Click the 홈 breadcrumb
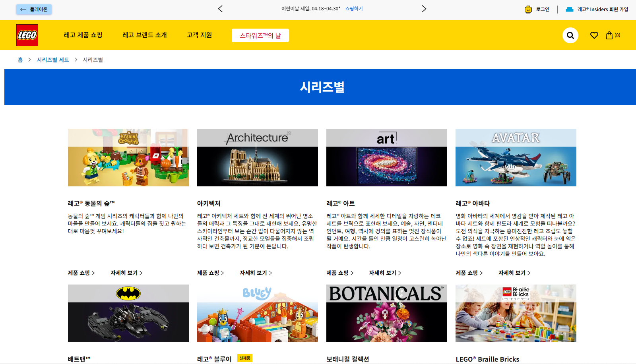The image size is (636, 364). coord(20,60)
